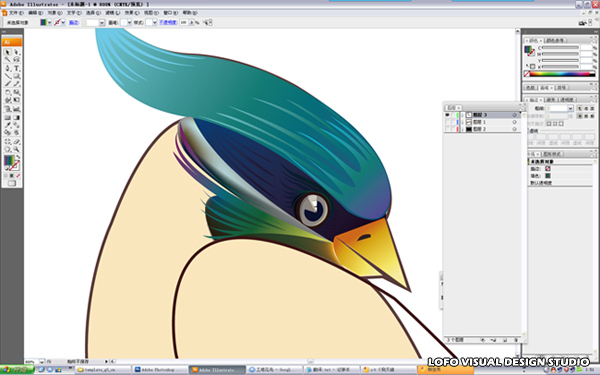Open the stroke weight dropdown in Stroke panel
The width and height of the screenshot is (600, 375).
(x=570, y=109)
